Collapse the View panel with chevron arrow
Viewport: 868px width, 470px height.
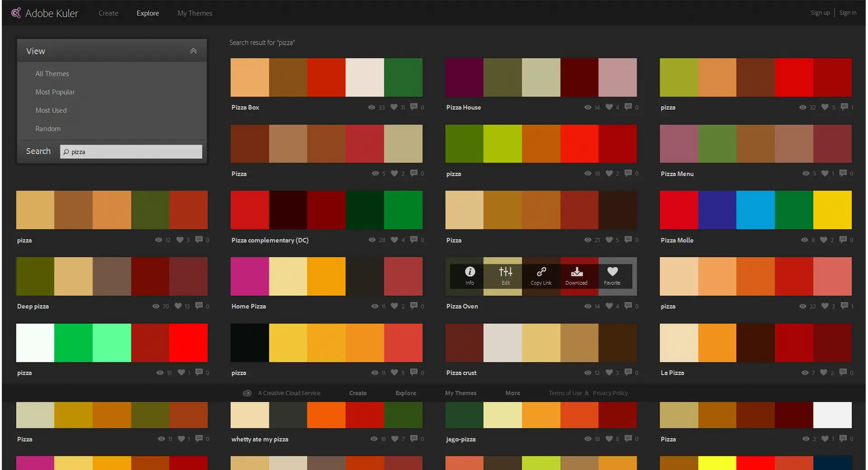(193, 51)
